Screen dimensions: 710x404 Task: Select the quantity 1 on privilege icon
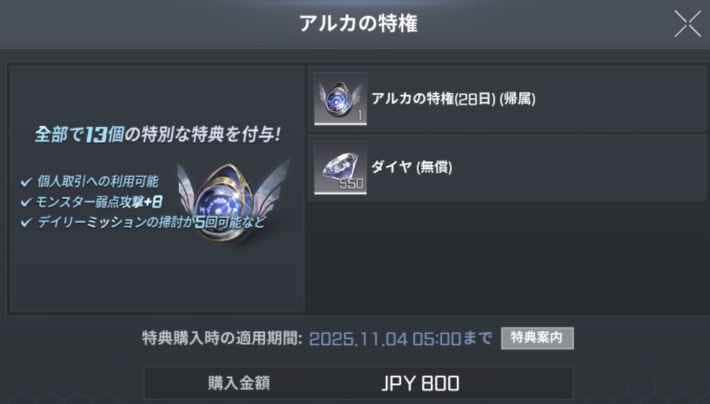coord(360,115)
